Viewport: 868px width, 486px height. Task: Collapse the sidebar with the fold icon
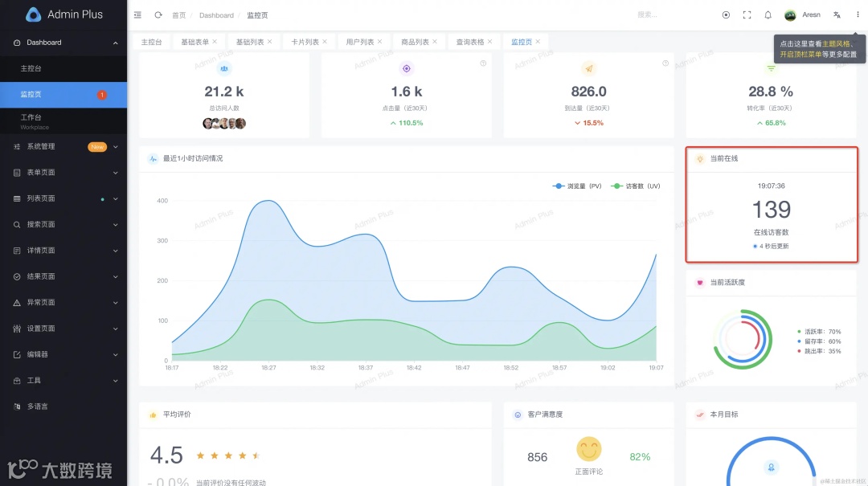[x=138, y=15]
